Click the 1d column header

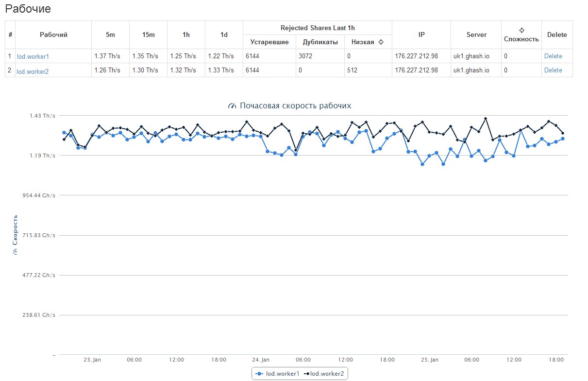coord(224,35)
